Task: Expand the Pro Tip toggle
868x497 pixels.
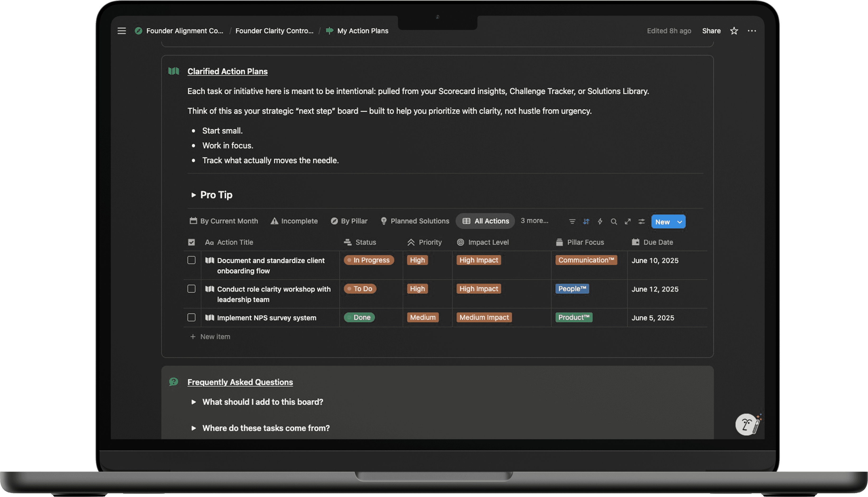Action: point(193,195)
